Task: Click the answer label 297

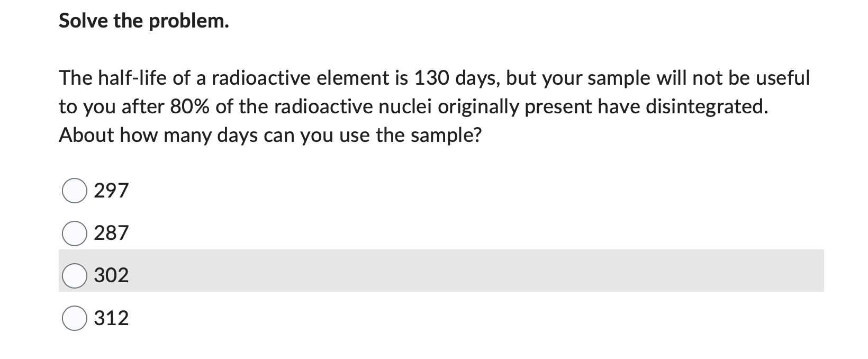Action: [111, 191]
